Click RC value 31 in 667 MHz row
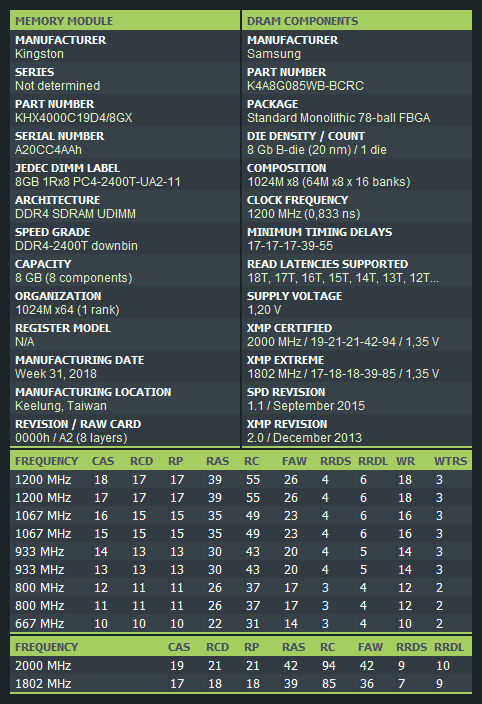 [253, 623]
